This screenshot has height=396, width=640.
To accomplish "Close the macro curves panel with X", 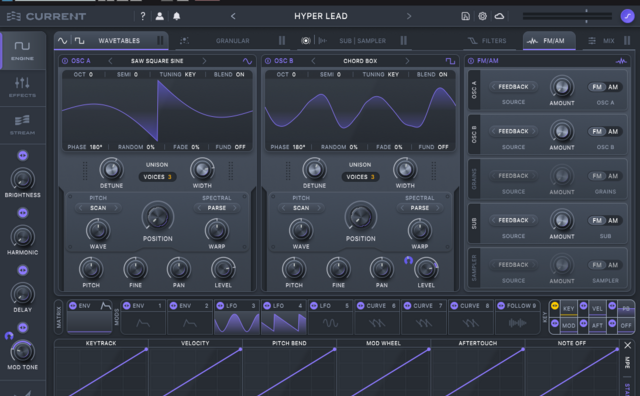I will [x=628, y=345].
